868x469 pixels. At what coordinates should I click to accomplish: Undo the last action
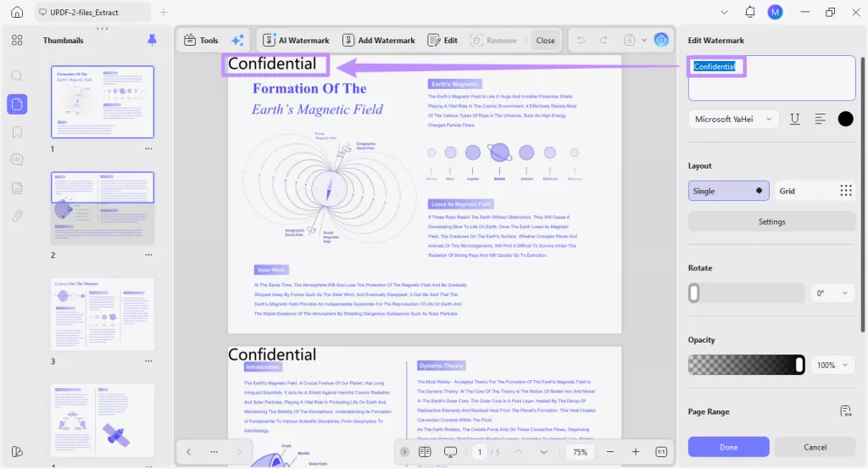coord(581,40)
